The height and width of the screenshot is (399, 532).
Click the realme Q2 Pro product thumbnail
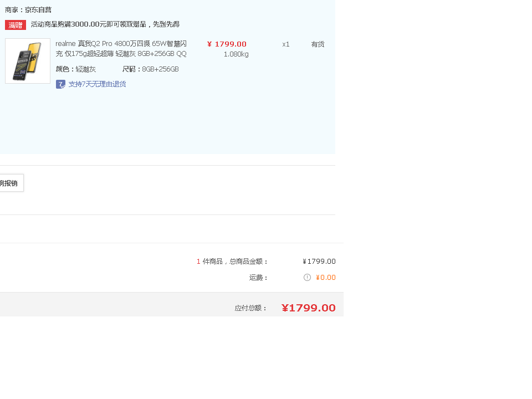click(x=28, y=61)
